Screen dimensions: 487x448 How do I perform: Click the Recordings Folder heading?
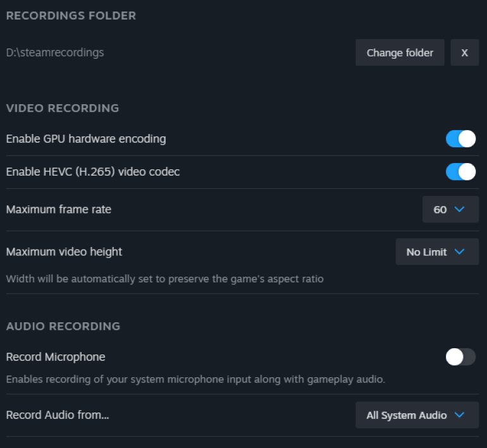point(71,16)
